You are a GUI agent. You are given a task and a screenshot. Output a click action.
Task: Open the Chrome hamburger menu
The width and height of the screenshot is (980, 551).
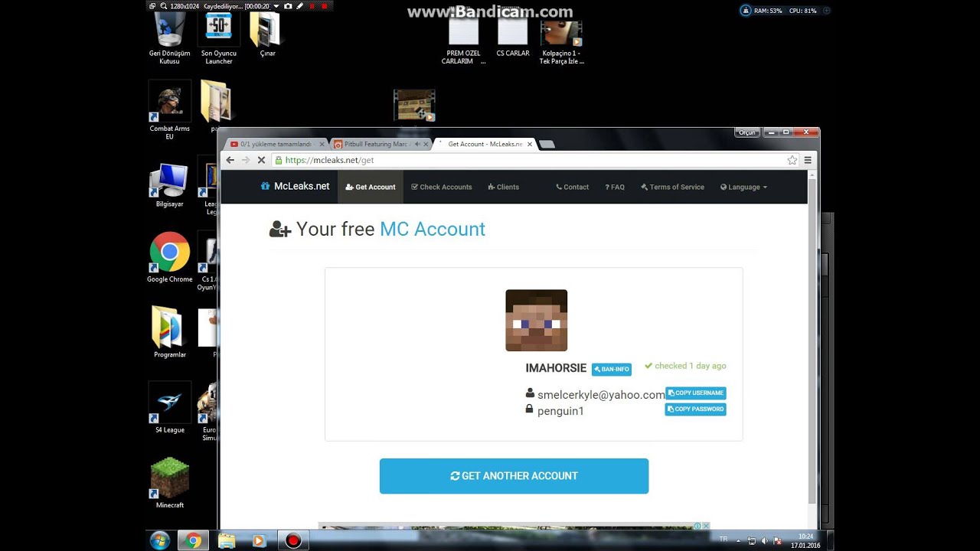(x=808, y=160)
